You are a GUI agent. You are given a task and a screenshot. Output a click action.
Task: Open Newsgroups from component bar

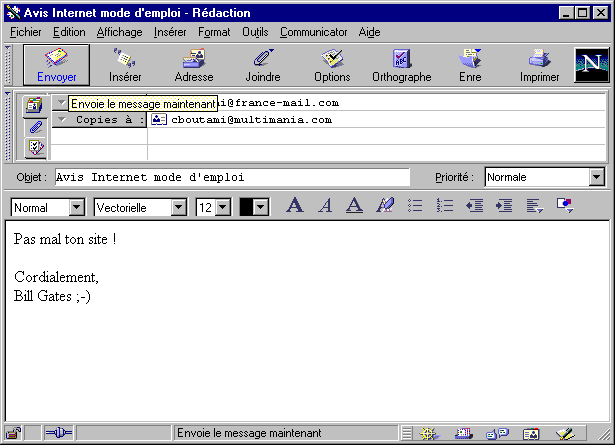pyautogui.click(x=497, y=434)
